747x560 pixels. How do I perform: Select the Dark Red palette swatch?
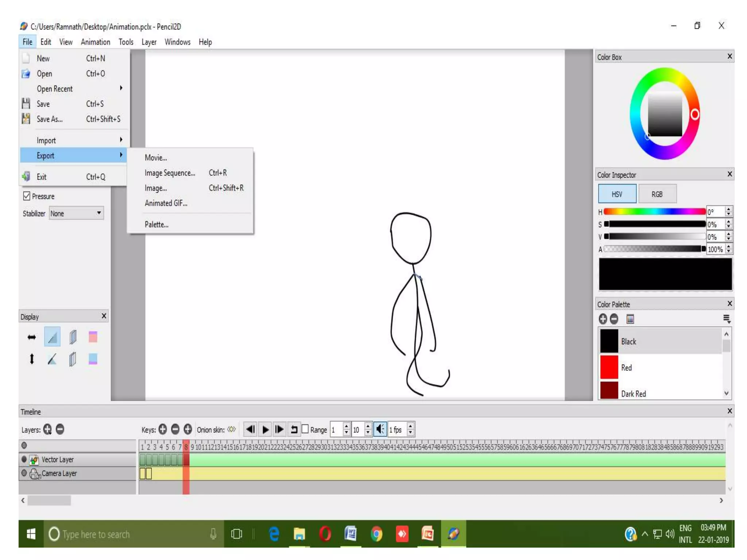pyautogui.click(x=609, y=391)
